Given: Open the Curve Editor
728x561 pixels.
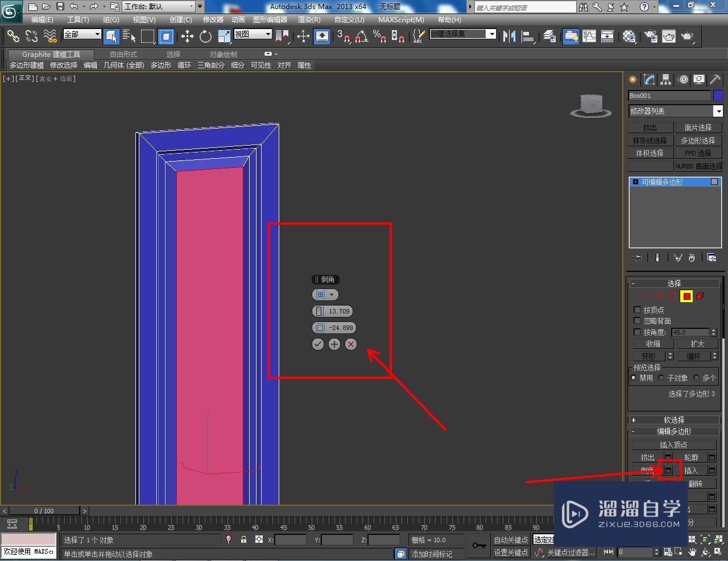Looking at the screenshot, I should pyautogui.click(x=589, y=36).
